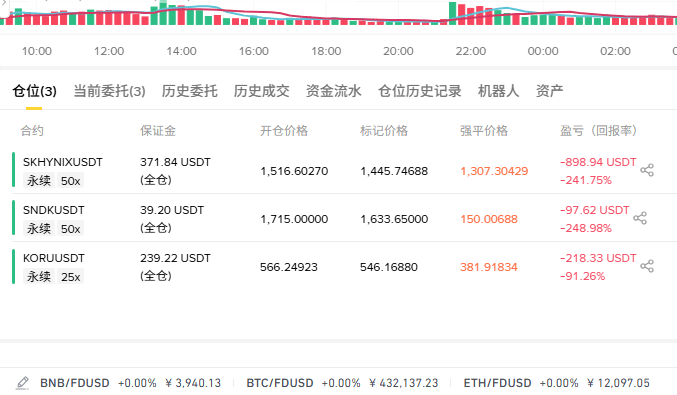This screenshot has height=395, width=677.
Task: Click the 合约 column header
Action: (x=32, y=131)
